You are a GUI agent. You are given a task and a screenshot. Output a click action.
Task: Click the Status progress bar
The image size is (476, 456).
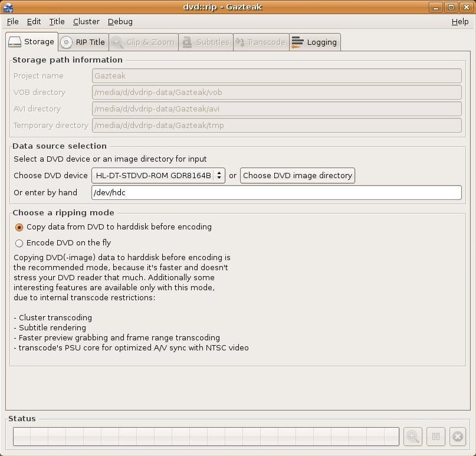(x=206, y=437)
